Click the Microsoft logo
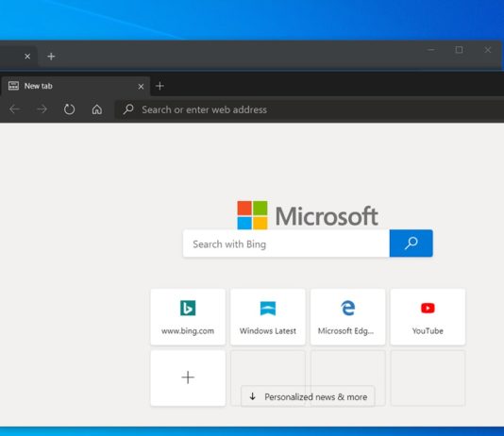504x436 pixels. pyautogui.click(x=308, y=215)
